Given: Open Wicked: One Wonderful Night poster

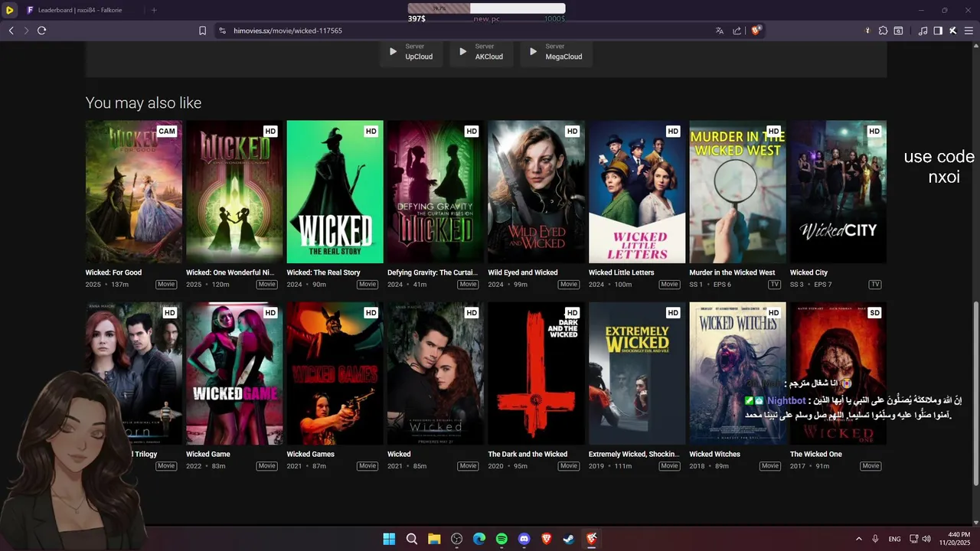Looking at the screenshot, I should [x=234, y=191].
